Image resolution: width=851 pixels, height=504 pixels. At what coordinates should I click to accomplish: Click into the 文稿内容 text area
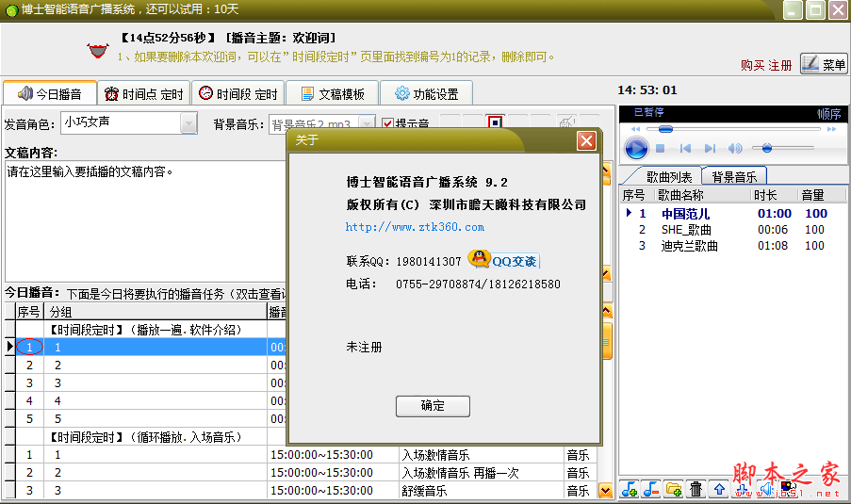(x=145, y=220)
